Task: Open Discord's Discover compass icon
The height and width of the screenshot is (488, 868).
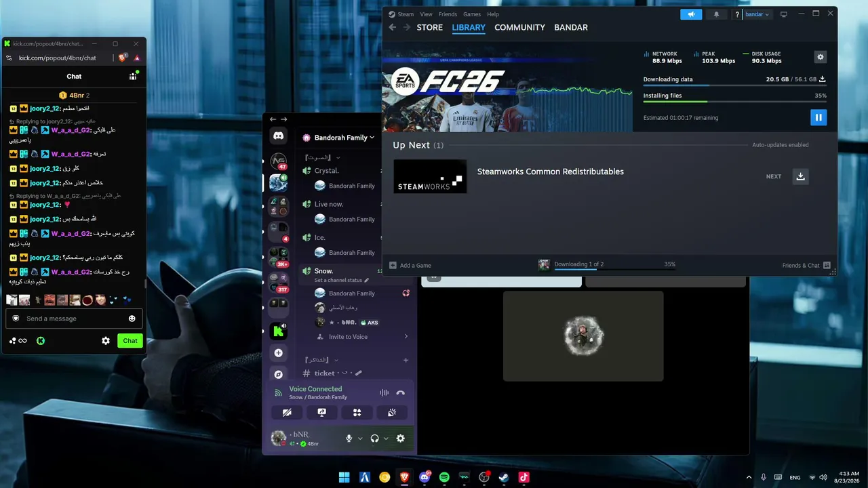Action: [279, 374]
